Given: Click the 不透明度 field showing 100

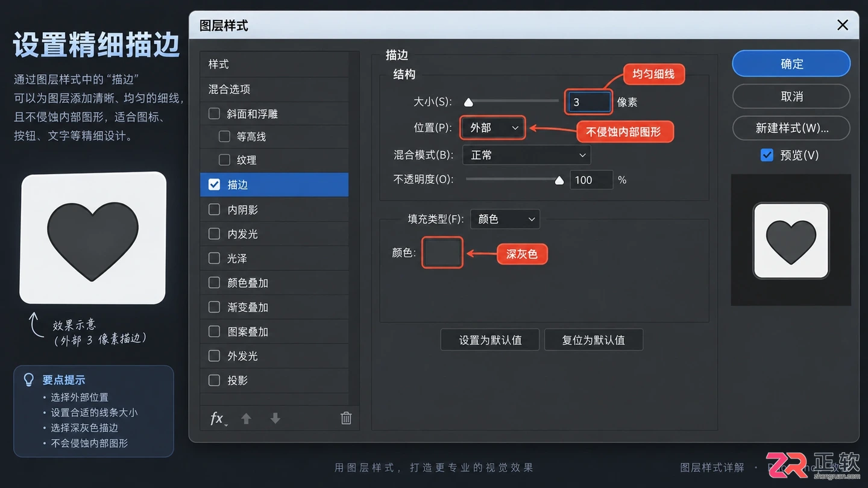Looking at the screenshot, I should click(x=591, y=180).
